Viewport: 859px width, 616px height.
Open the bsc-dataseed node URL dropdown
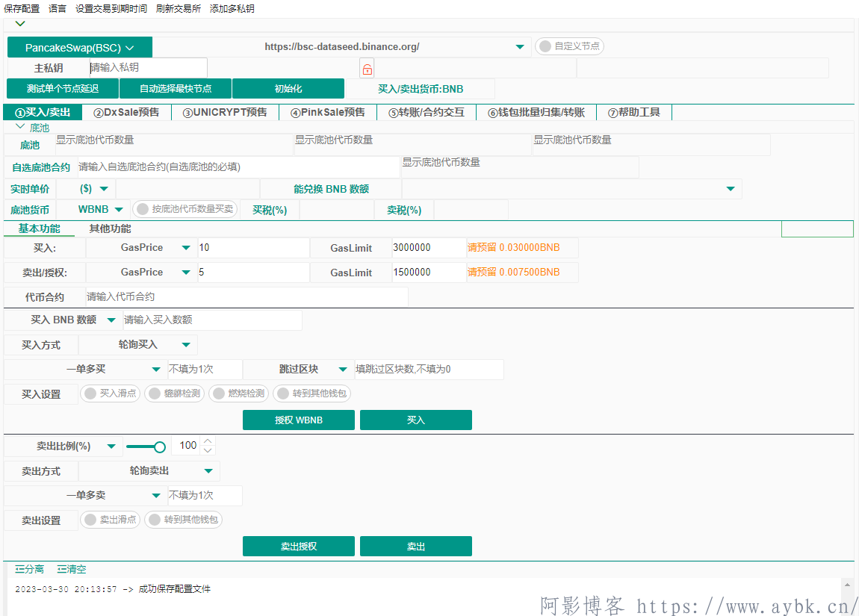(520, 47)
